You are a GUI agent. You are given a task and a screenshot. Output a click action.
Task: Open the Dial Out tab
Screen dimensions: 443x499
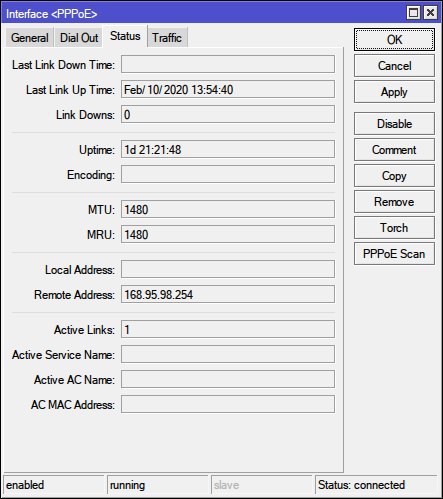pyautogui.click(x=79, y=37)
